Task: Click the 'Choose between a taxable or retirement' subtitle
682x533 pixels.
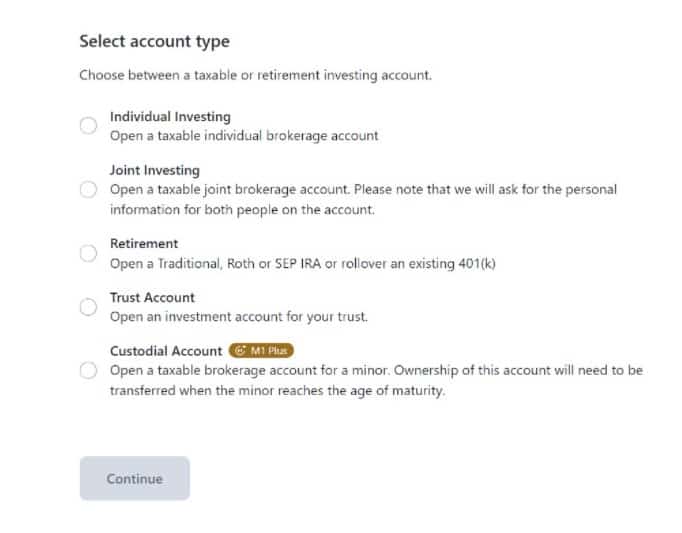Action: coord(256,75)
